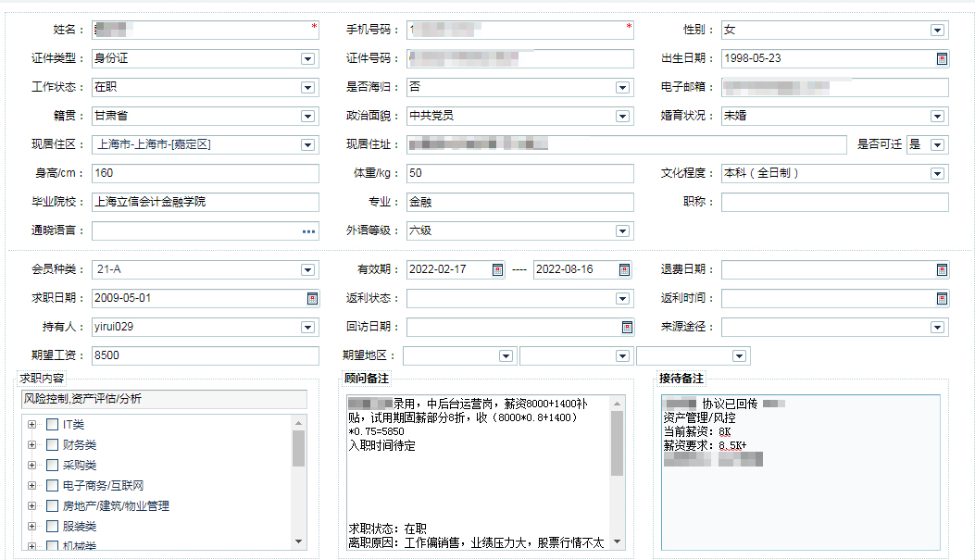The height and width of the screenshot is (560, 975).
Task: Click inside the 顾问备注 text area
Action: tap(479, 472)
